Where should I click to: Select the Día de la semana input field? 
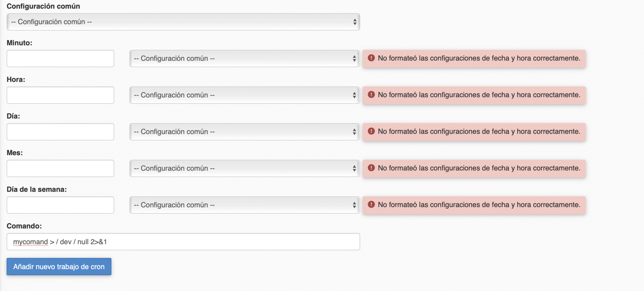point(60,205)
